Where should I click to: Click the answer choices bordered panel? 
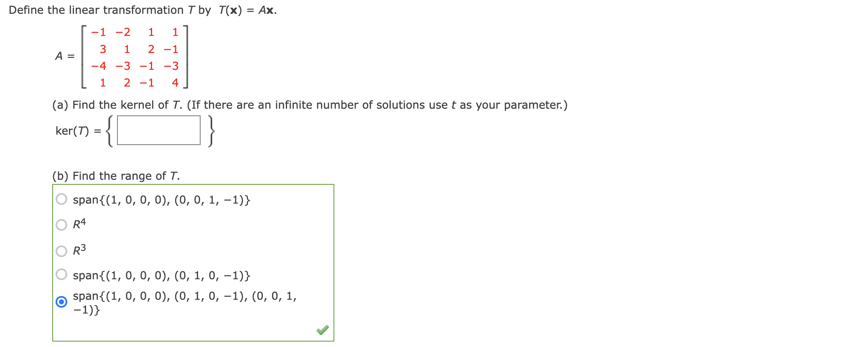click(x=193, y=261)
